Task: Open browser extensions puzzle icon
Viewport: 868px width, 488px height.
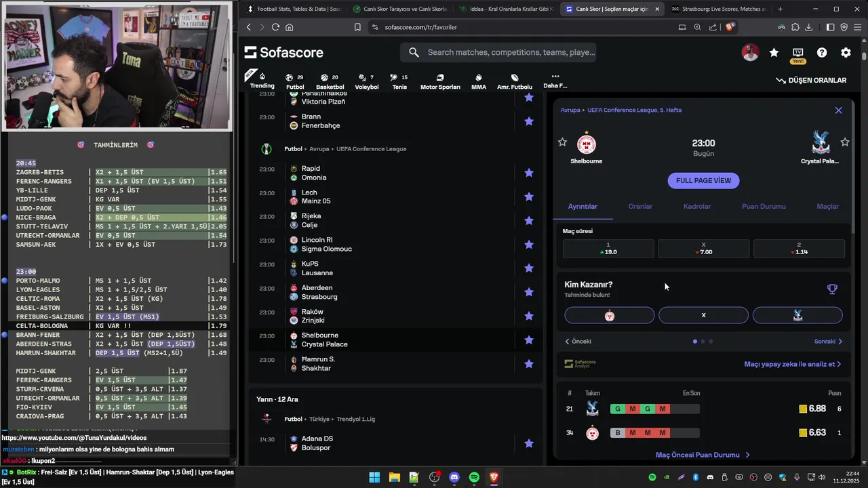Action: pos(795,27)
